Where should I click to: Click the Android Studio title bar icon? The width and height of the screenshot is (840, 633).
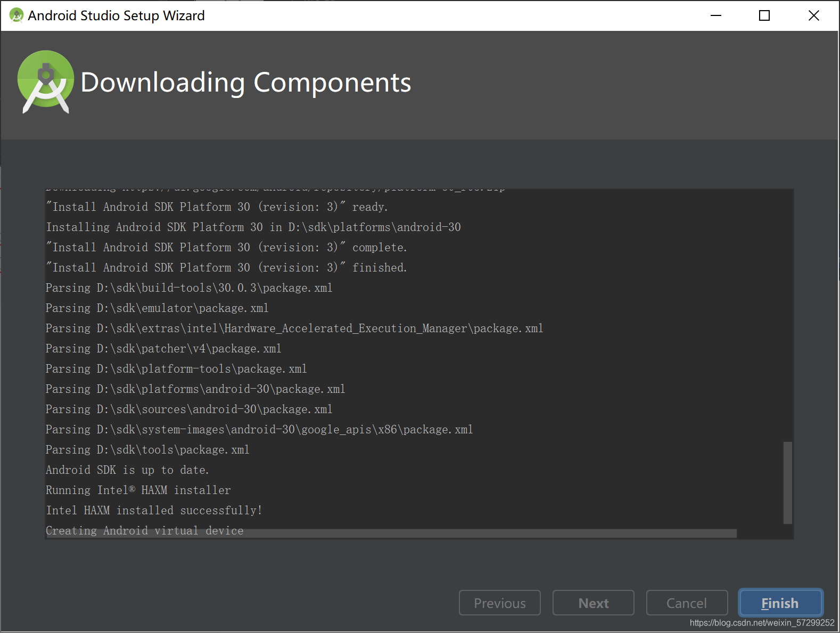coord(17,15)
